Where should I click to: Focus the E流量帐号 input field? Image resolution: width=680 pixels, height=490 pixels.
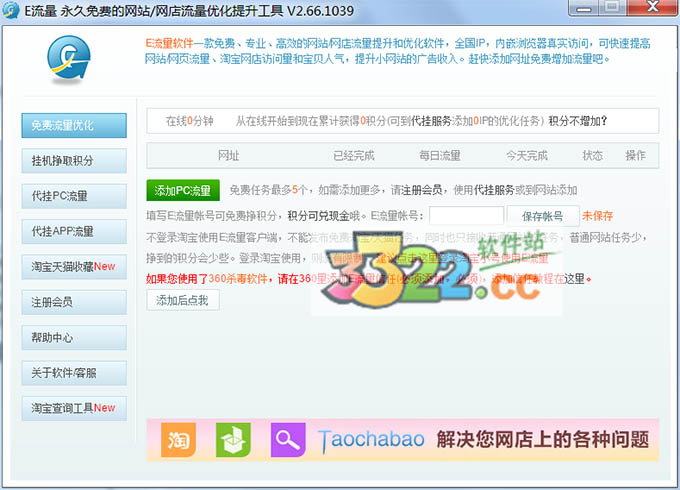466,216
